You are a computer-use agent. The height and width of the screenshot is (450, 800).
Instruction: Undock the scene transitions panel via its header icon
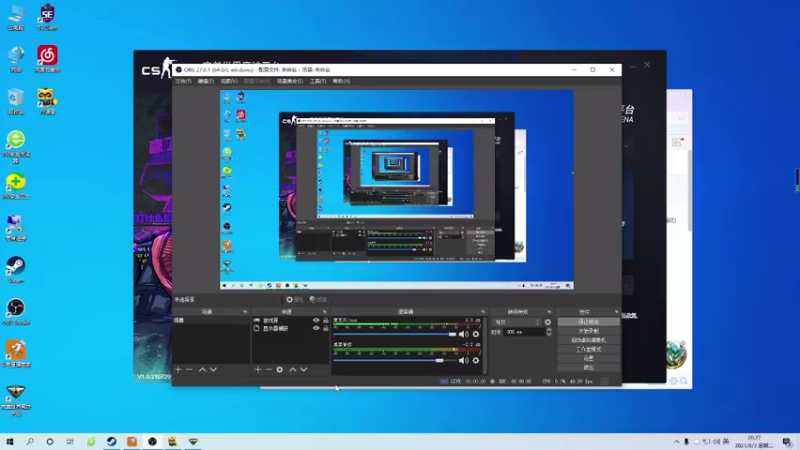(549, 312)
